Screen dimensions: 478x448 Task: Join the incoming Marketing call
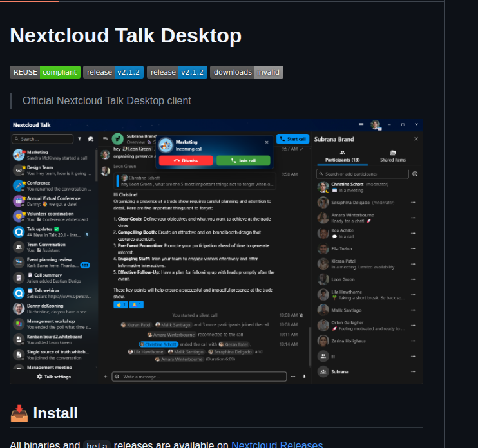point(244,160)
